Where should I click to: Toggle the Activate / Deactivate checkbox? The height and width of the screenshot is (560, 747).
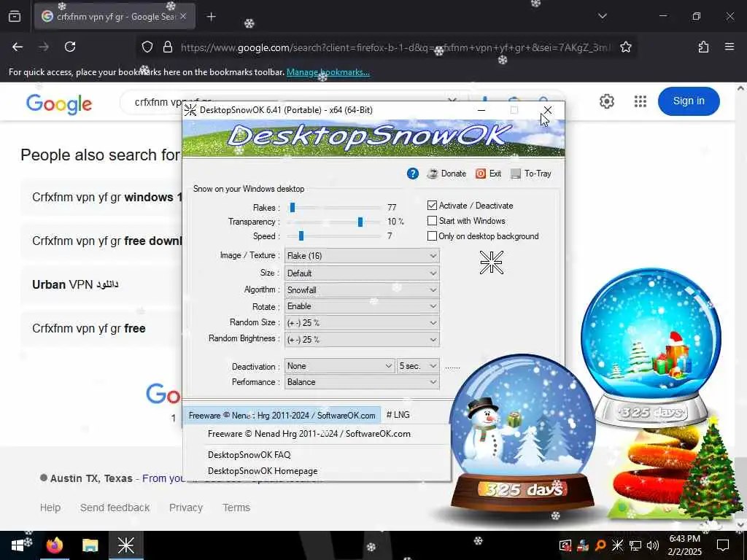[x=432, y=205]
